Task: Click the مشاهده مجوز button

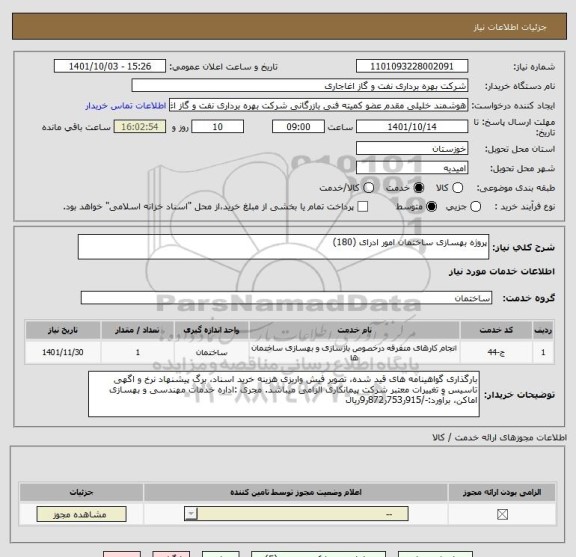Action: (x=82, y=514)
